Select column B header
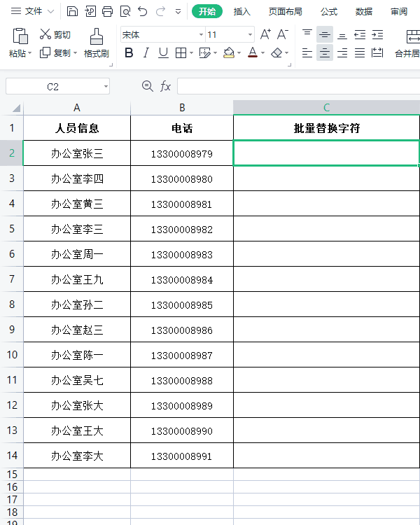The image size is (420, 525). pos(182,108)
